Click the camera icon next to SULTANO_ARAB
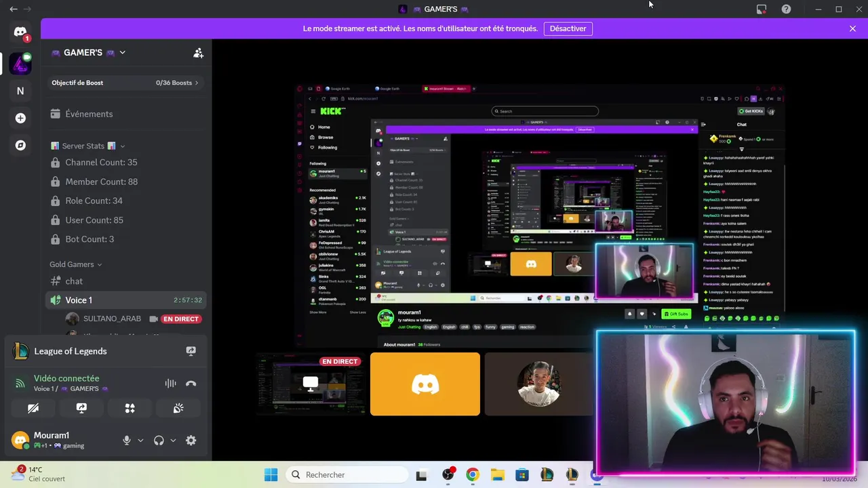 click(x=154, y=319)
